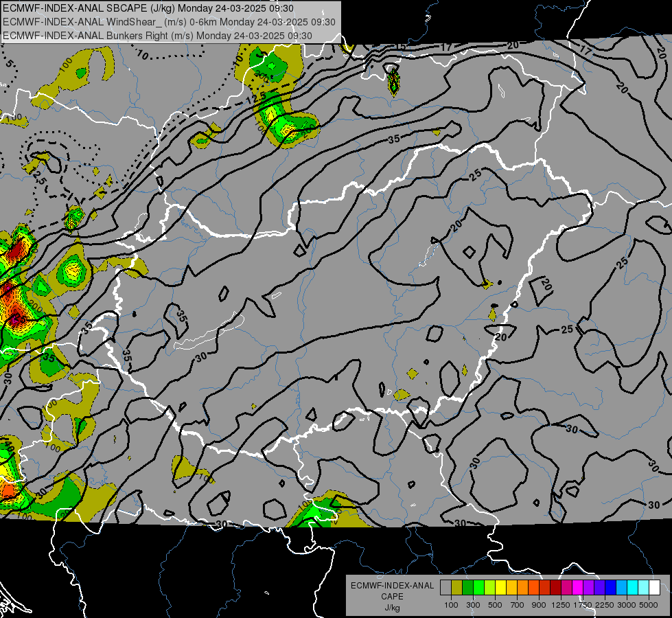This screenshot has height=618, width=672.
Task: Click the legend value 100
Action: click(451, 605)
